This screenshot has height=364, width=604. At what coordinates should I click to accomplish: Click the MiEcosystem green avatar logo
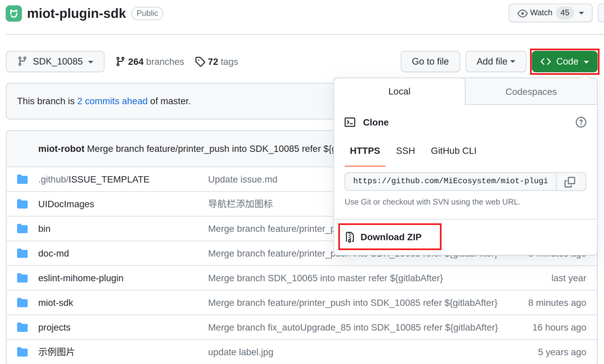(14, 13)
